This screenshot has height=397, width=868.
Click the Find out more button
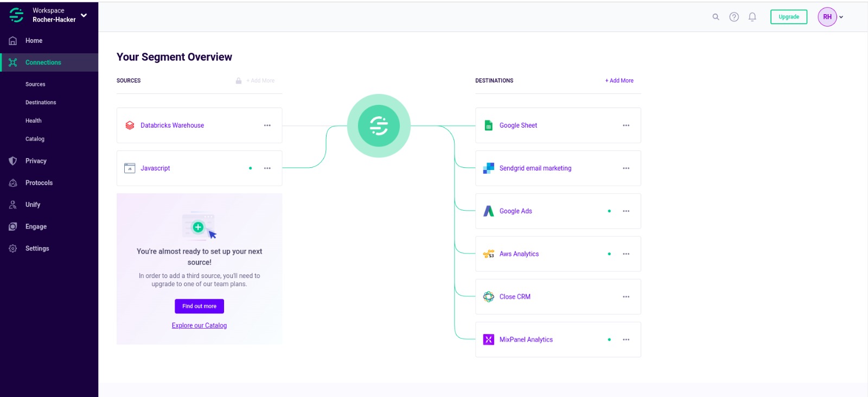(199, 306)
